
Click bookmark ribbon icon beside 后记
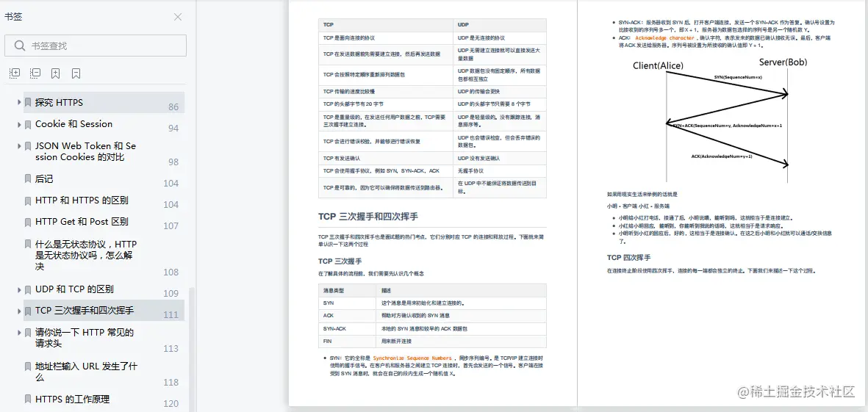28,178
